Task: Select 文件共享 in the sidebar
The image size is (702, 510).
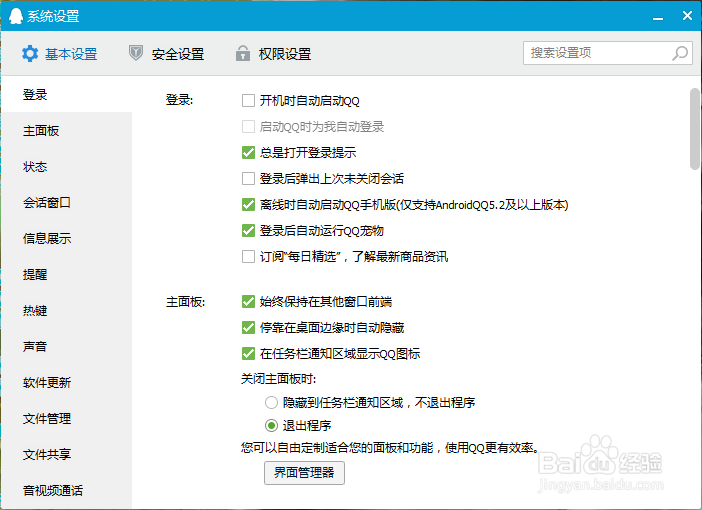Action: click(x=66, y=454)
